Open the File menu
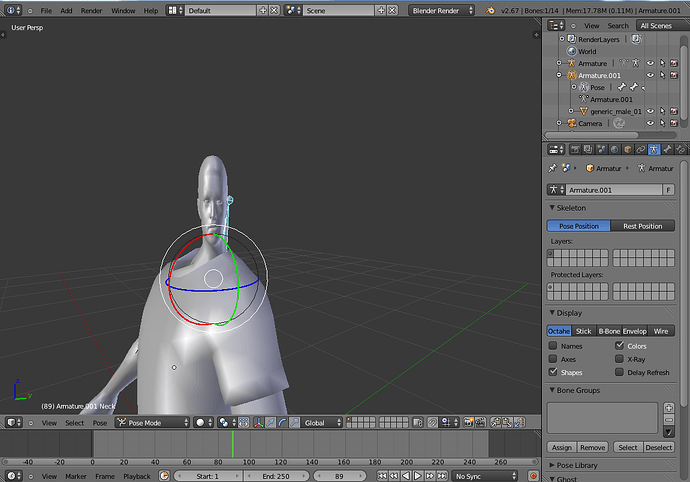The image size is (690, 482). [46, 11]
